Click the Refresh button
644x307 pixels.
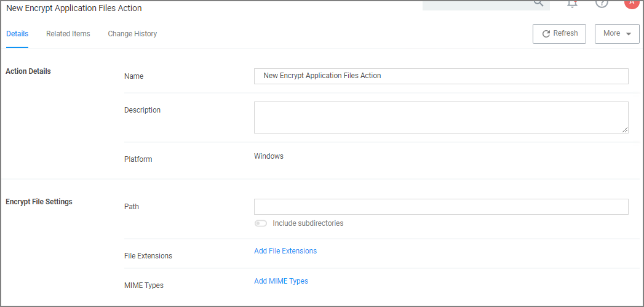click(x=559, y=34)
